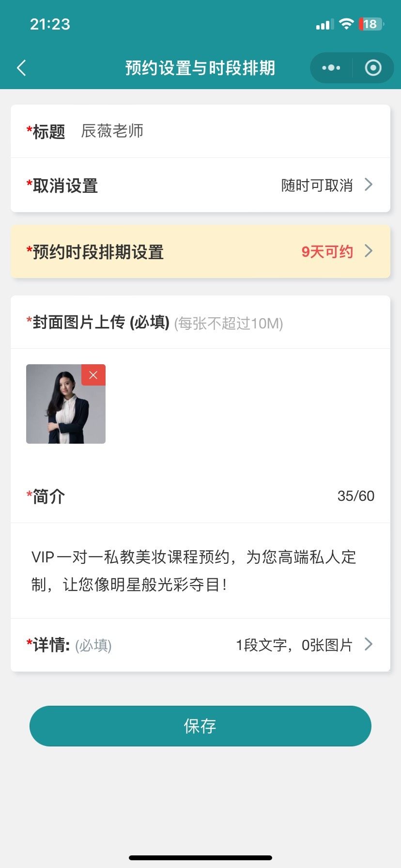Expand the 详情 details chevron
This screenshot has width=401, height=868.
click(x=369, y=644)
